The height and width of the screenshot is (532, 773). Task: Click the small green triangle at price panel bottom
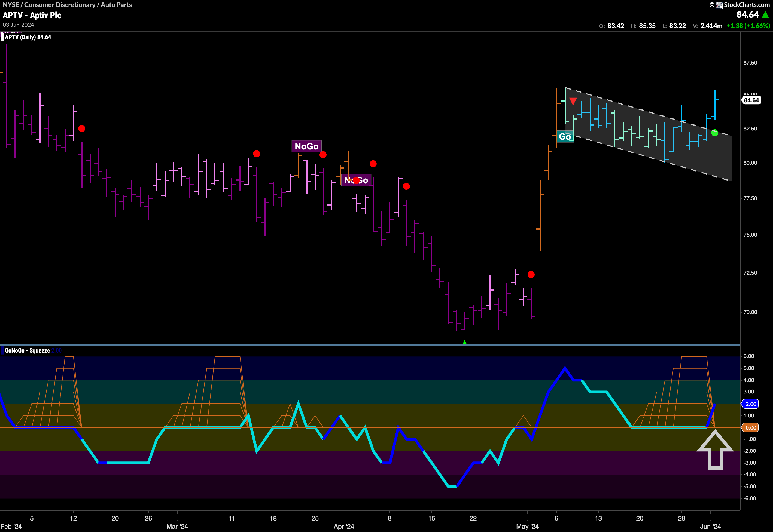click(464, 342)
